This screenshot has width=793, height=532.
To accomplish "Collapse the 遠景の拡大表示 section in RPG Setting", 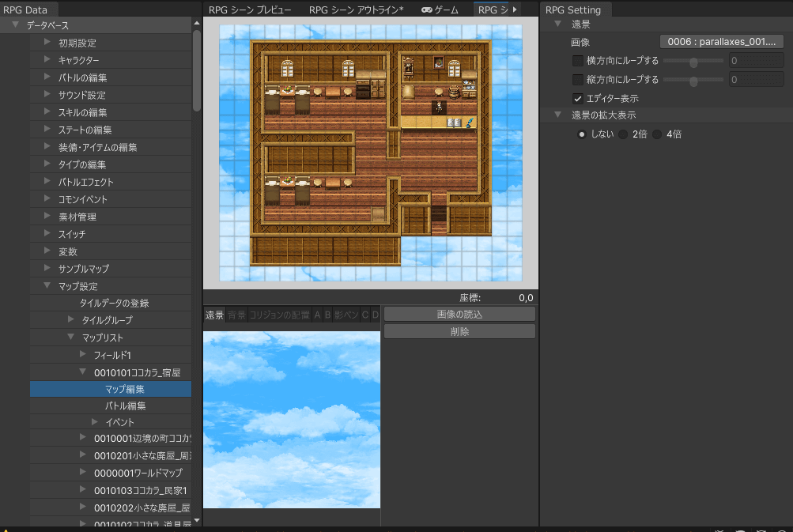I will [558, 115].
